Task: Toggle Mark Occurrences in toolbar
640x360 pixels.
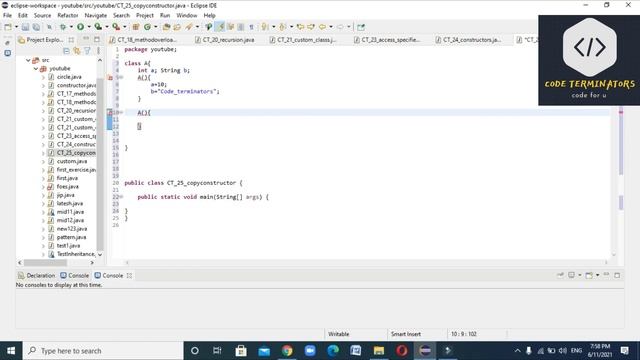Action: [220, 27]
